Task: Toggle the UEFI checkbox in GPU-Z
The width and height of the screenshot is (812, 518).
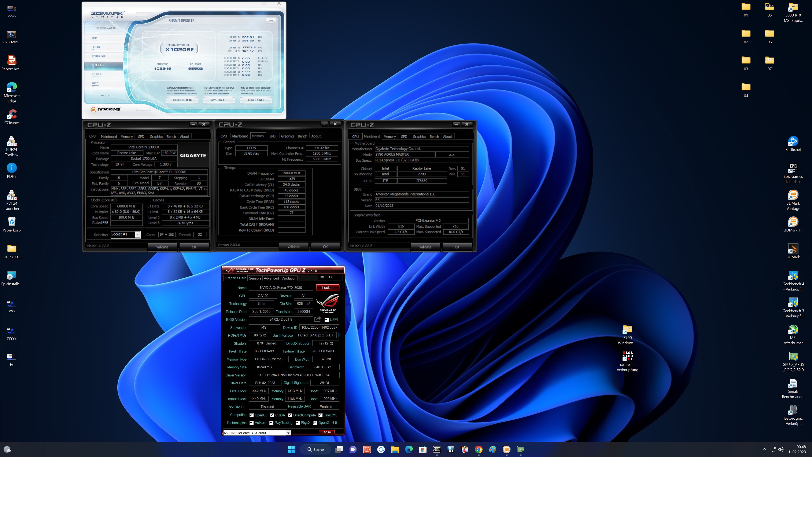Action: [326, 320]
